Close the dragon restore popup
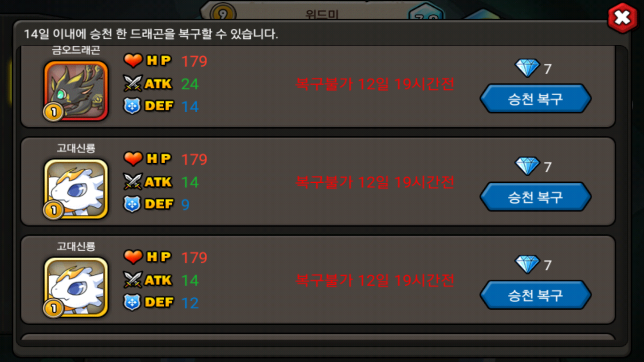644x362 pixels. [x=623, y=18]
